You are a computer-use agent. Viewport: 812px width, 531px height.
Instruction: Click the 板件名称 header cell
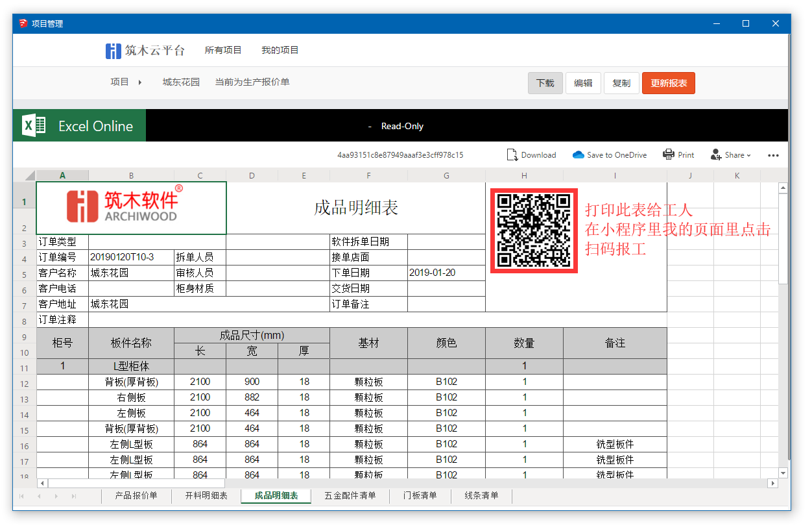[x=131, y=343]
